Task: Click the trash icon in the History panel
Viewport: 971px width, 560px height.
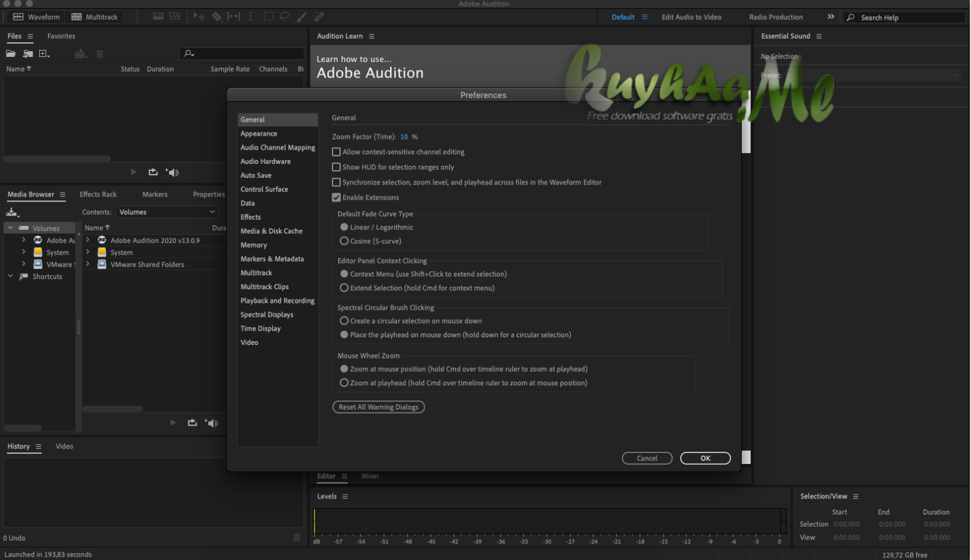Action: point(297,538)
